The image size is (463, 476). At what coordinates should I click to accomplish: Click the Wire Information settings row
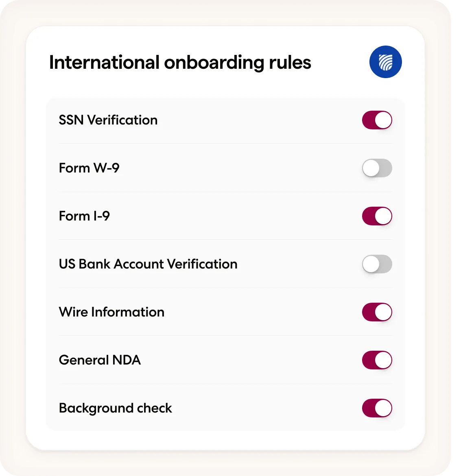tap(226, 312)
